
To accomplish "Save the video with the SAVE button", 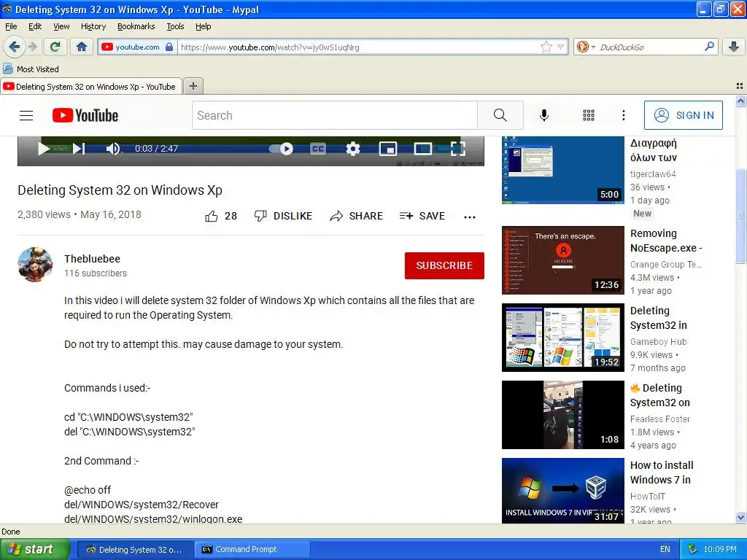I will (x=422, y=216).
